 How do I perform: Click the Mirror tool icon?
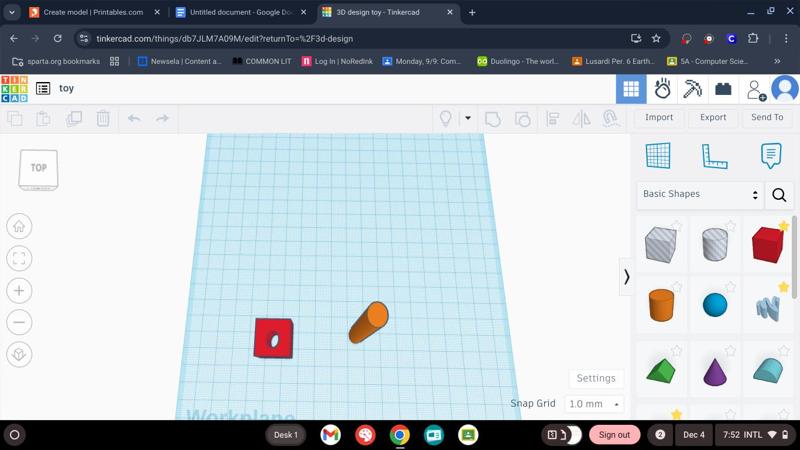[x=581, y=119]
